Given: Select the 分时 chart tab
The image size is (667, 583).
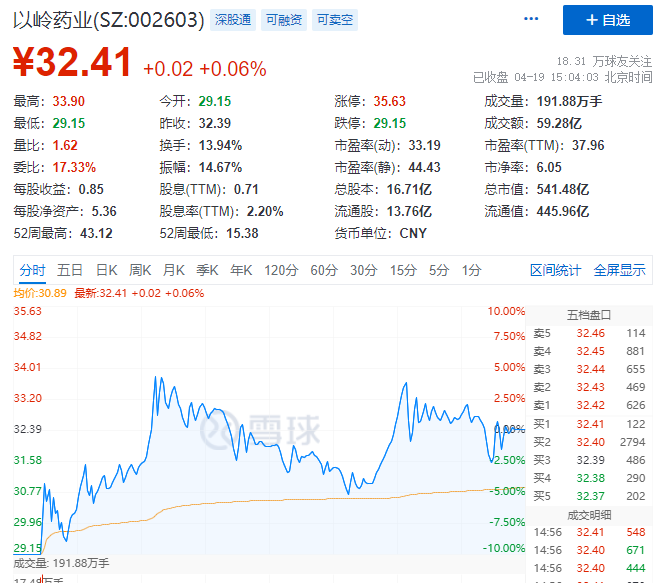Looking at the screenshot, I should [x=32, y=270].
